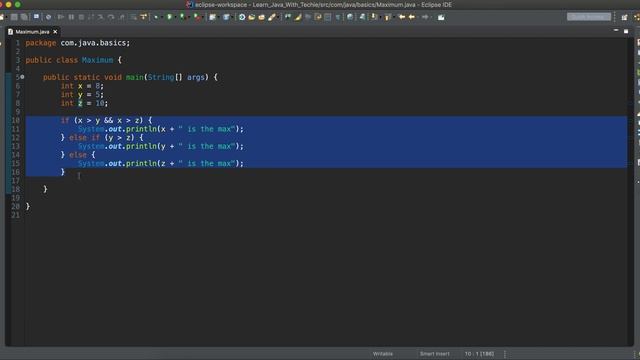Click 'Writable' in the status bar

383,354
